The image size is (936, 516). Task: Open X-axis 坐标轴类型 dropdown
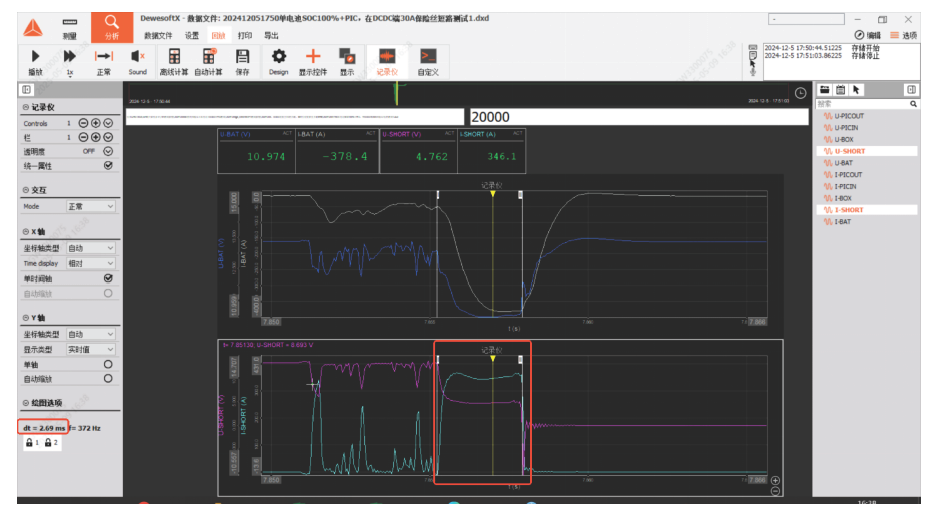pos(91,248)
